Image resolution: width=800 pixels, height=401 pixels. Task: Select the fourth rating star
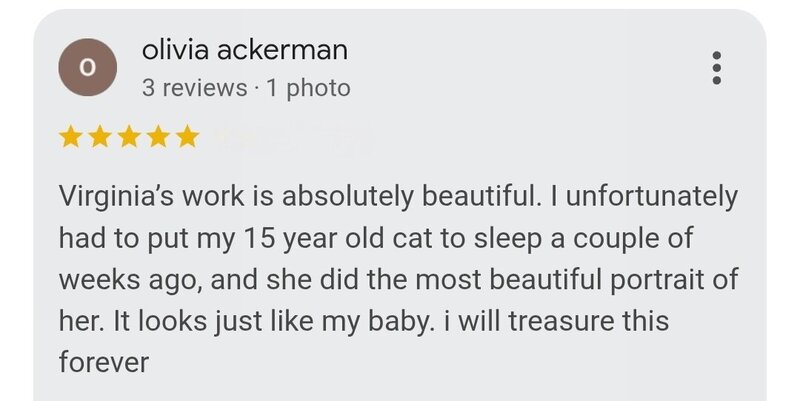pos(158,137)
